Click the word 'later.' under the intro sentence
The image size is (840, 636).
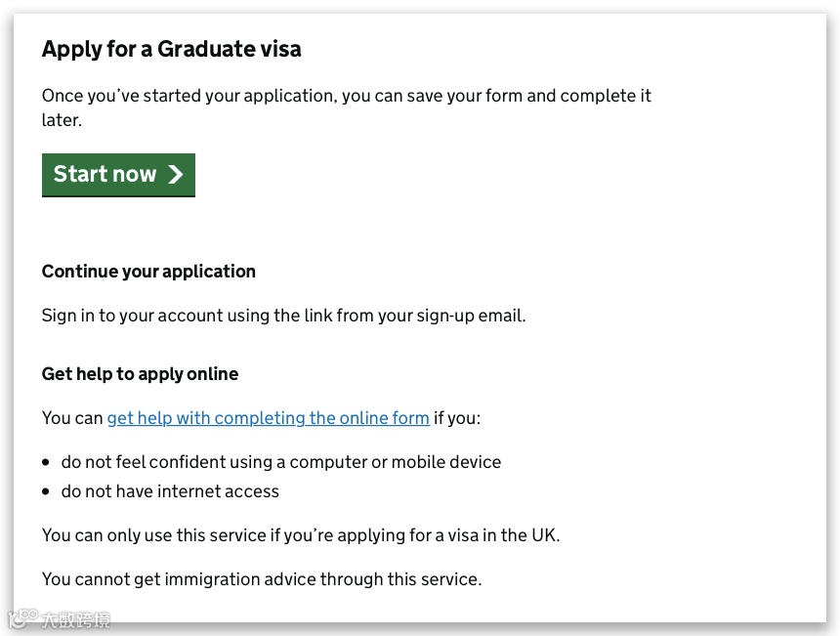[62, 120]
